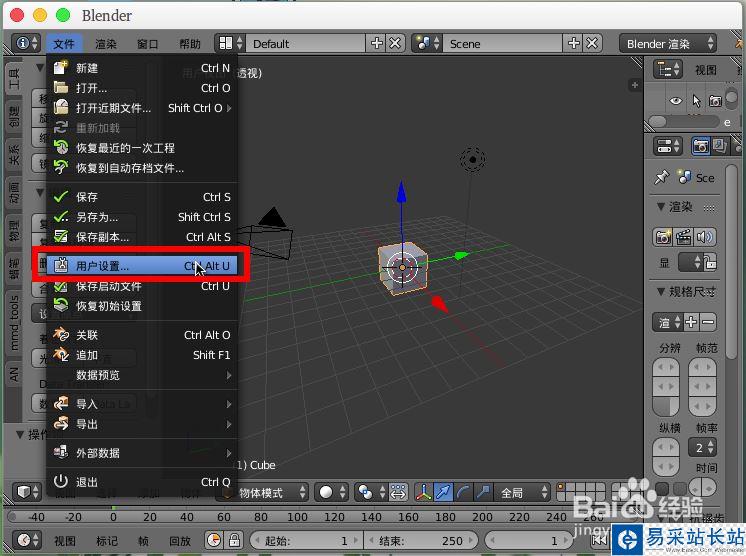This screenshot has width=746, height=556.
Task: Toggle timeline preview range clock icon
Action: tap(214, 540)
